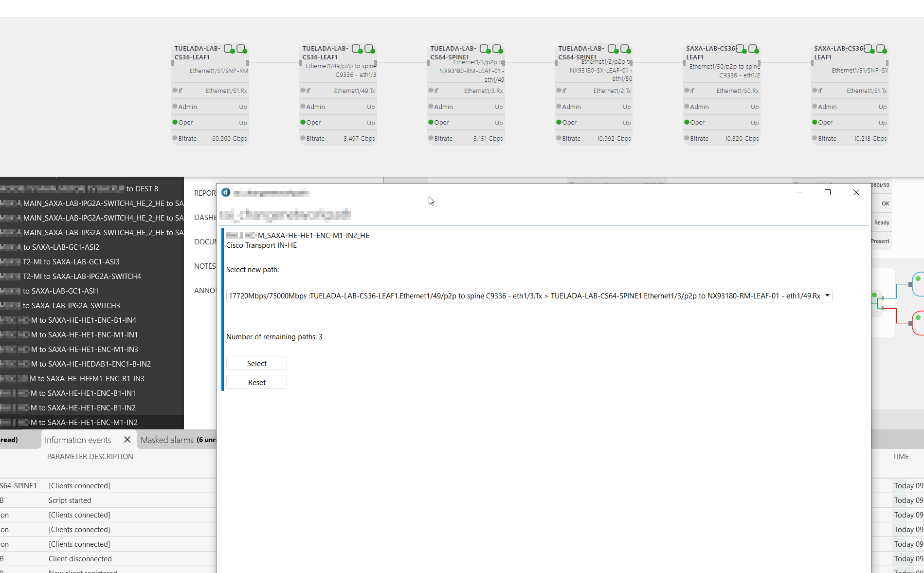The height and width of the screenshot is (573, 924).
Task: Select 'M to SAXA-HE-HE1-ENC-B1-IN2' service
Action: pos(92,407)
